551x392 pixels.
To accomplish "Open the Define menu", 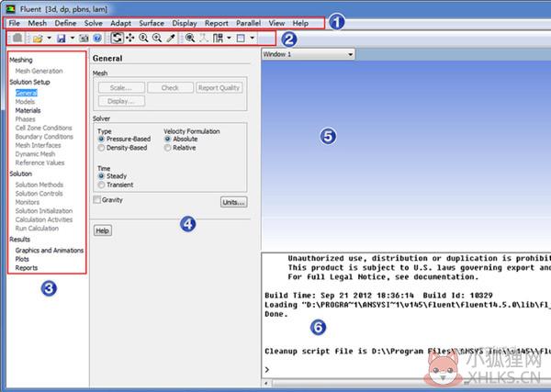I will tap(65, 23).
